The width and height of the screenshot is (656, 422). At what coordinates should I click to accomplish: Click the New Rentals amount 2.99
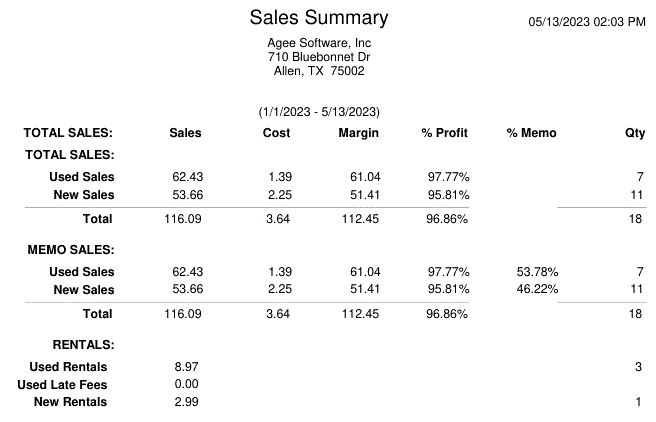pos(187,402)
